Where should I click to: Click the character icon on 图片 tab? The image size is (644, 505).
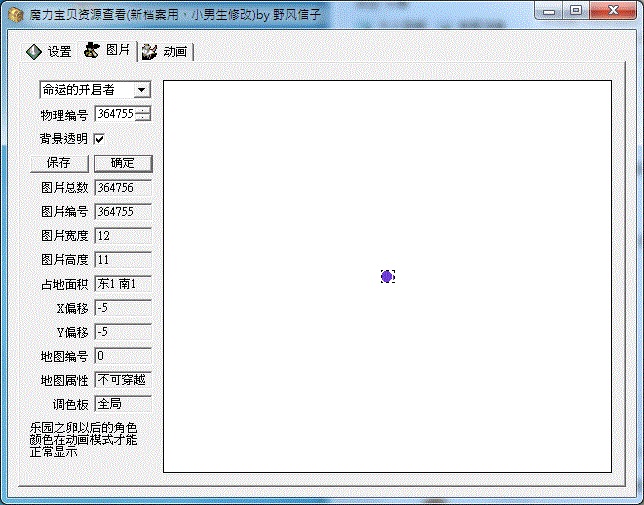tap(92, 50)
